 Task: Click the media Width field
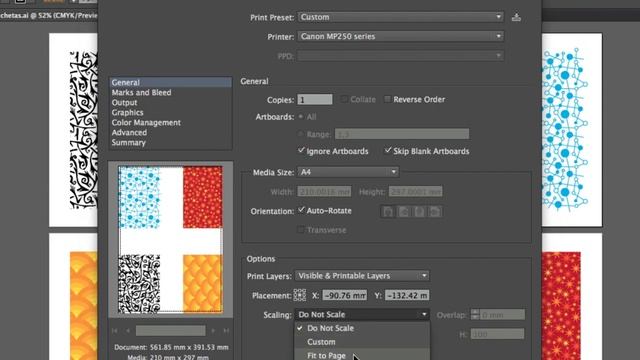pos(324,191)
